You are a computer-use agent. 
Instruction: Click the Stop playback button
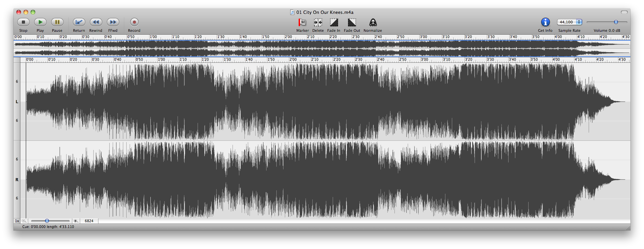[x=23, y=22]
